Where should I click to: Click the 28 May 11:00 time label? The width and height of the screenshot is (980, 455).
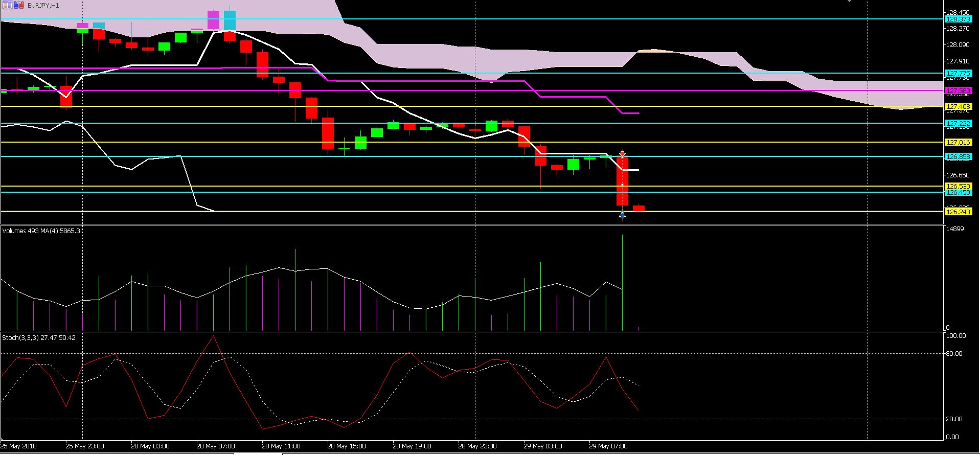[281, 446]
